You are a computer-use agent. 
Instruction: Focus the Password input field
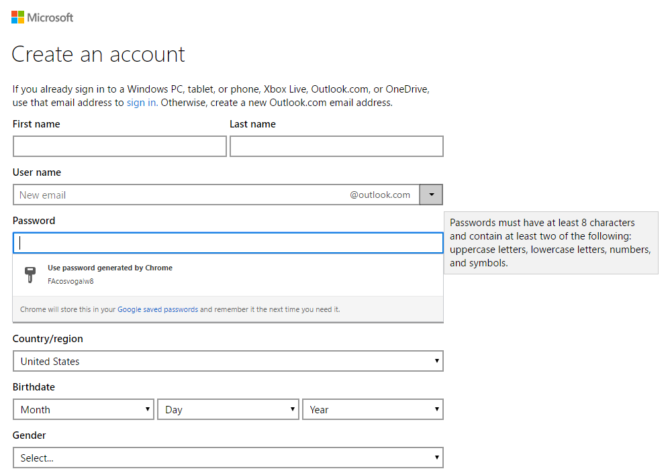coord(228,243)
